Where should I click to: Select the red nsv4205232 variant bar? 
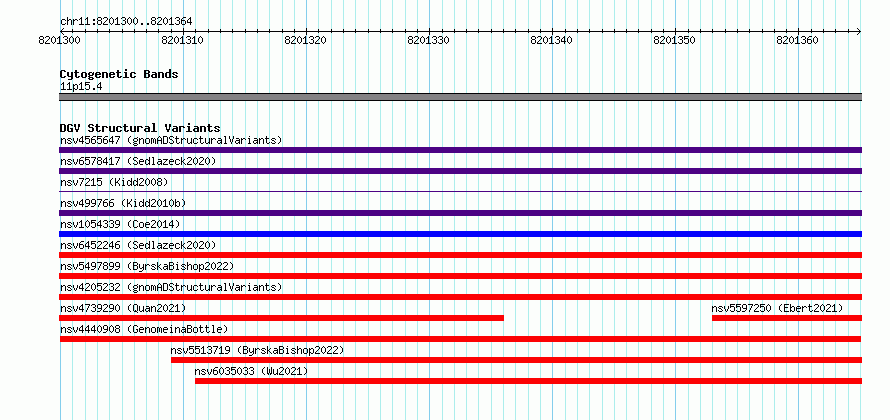[460, 297]
